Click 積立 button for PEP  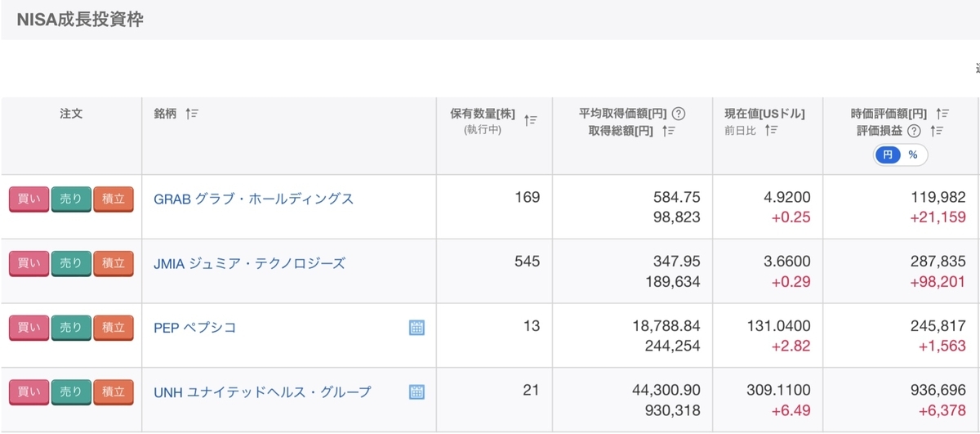coord(113,329)
